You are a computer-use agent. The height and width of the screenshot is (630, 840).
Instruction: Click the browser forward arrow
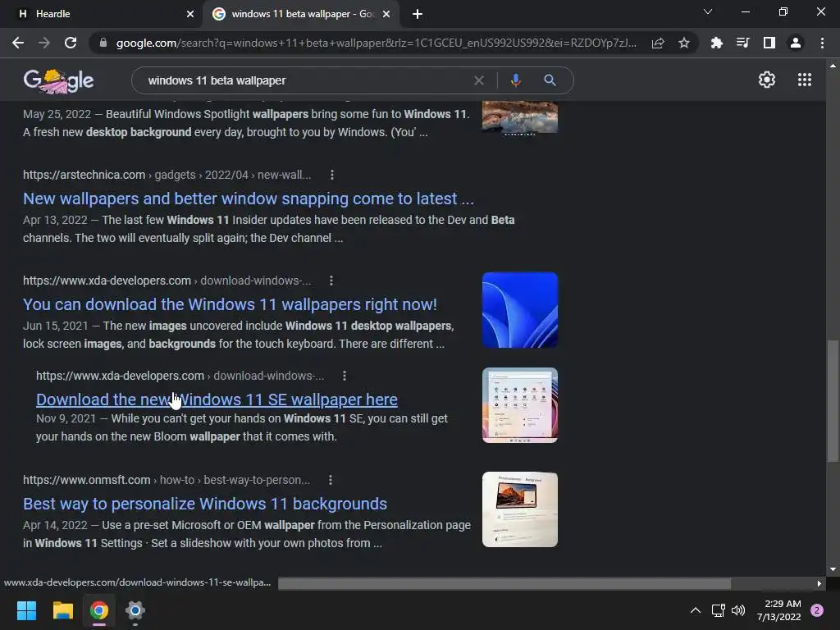click(x=44, y=43)
